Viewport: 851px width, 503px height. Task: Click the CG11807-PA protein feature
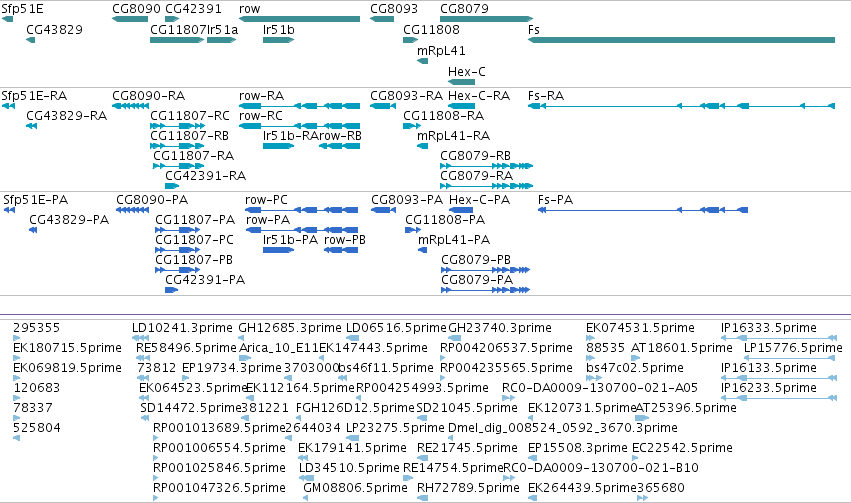[x=177, y=230]
